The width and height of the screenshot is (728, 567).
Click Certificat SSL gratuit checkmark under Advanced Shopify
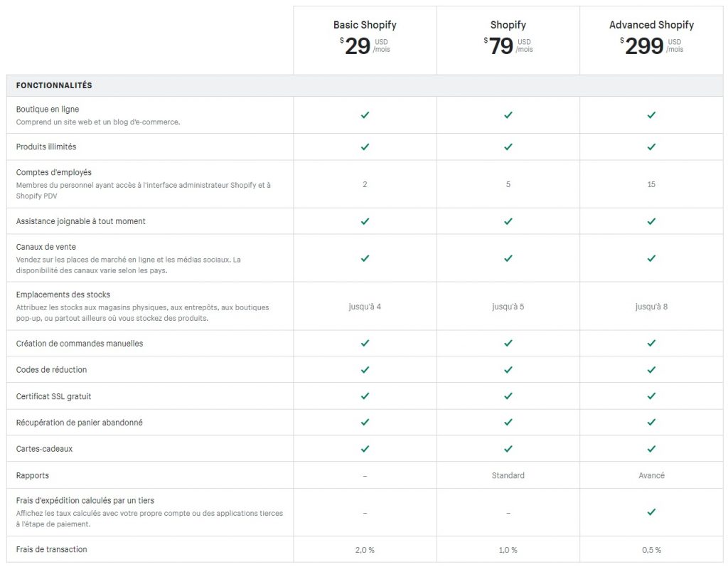pos(651,396)
